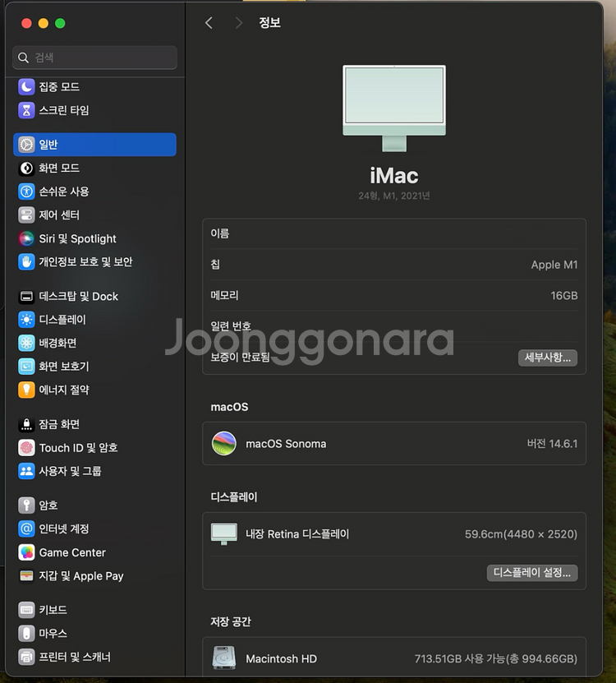Viewport: 616px width, 683px height.
Task: Open the 스크린 타임 hourglass icon
Action: click(26, 110)
